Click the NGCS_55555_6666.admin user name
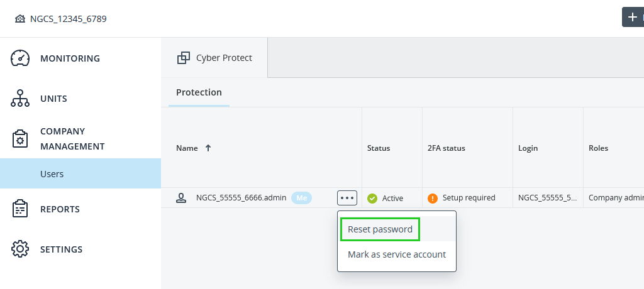 (241, 198)
